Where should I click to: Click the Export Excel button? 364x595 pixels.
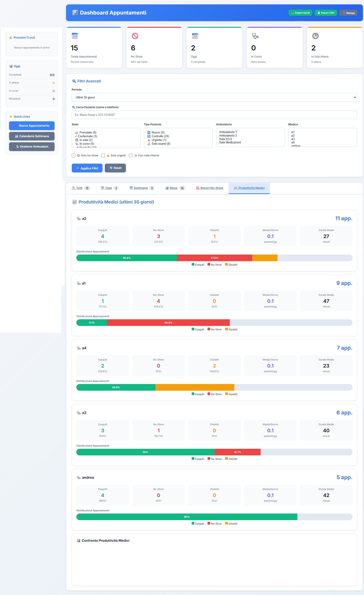300,13
